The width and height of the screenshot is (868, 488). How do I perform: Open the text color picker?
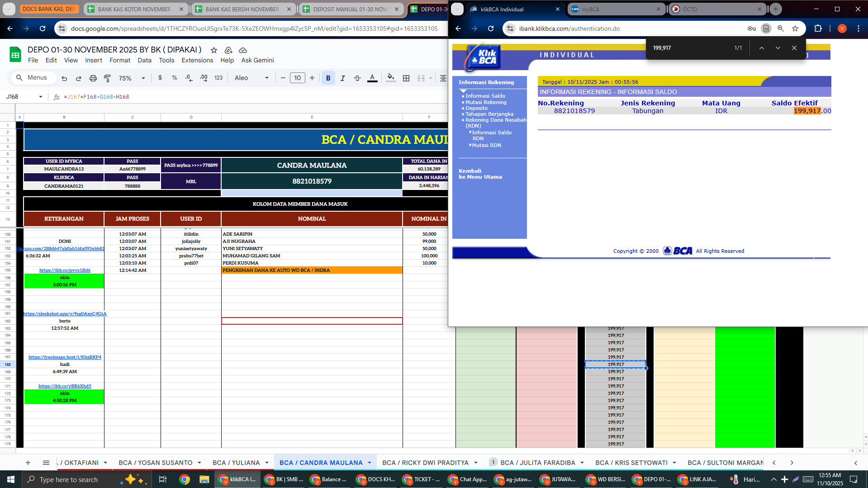[372, 78]
